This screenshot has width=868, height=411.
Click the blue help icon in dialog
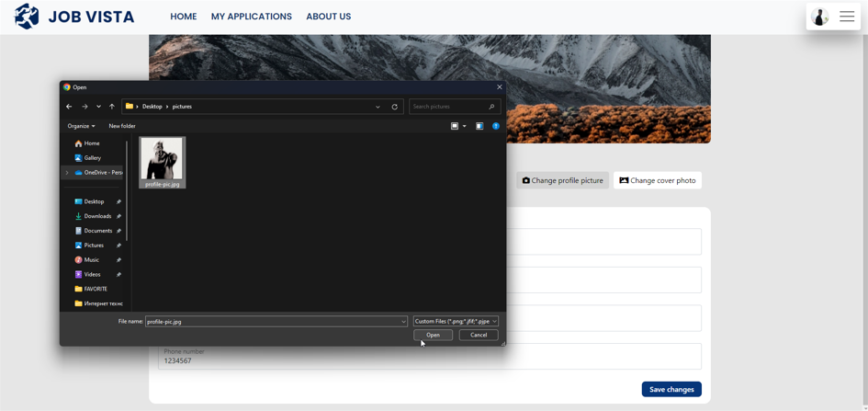tap(496, 126)
